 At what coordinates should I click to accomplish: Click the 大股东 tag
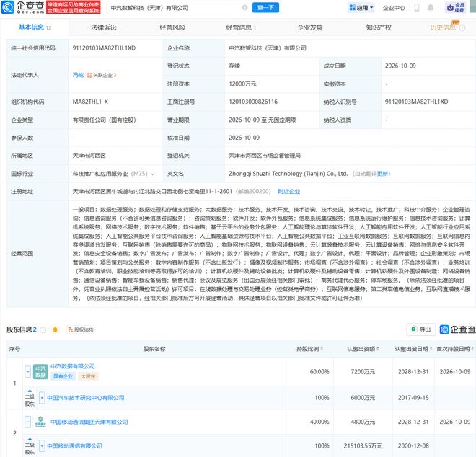pyautogui.click(x=88, y=376)
